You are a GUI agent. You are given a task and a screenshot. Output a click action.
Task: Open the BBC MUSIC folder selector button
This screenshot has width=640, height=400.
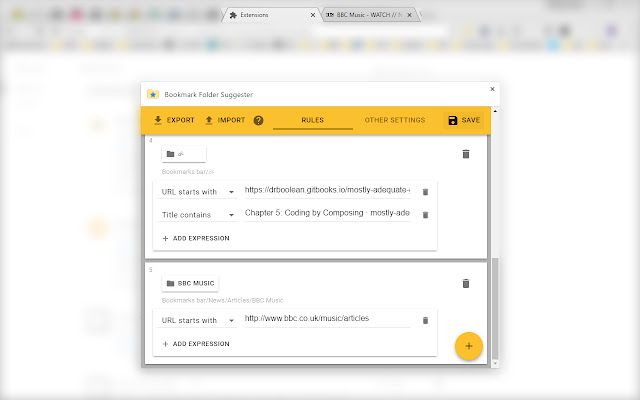pos(190,283)
